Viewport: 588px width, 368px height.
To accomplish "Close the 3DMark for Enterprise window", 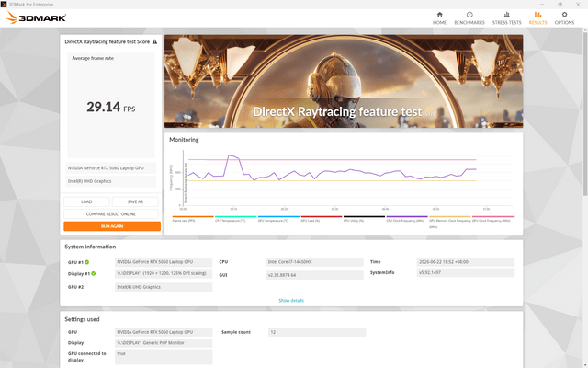I will pos(578,4).
